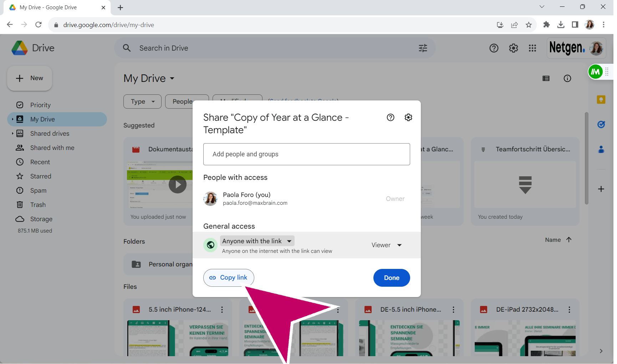Open My Drive title dropdown
Viewport: 617px width, 364px height.
(149, 78)
